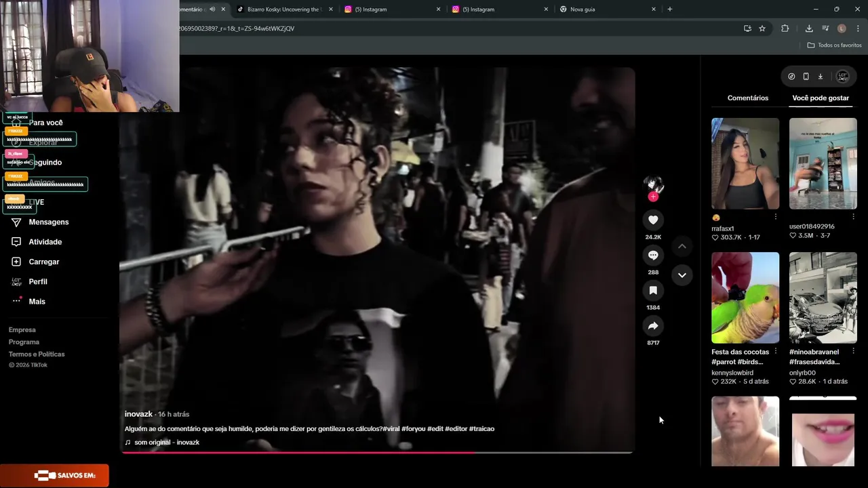Open kennyslowbird profile link
The image size is (868, 488).
click(x=732, y=373)
